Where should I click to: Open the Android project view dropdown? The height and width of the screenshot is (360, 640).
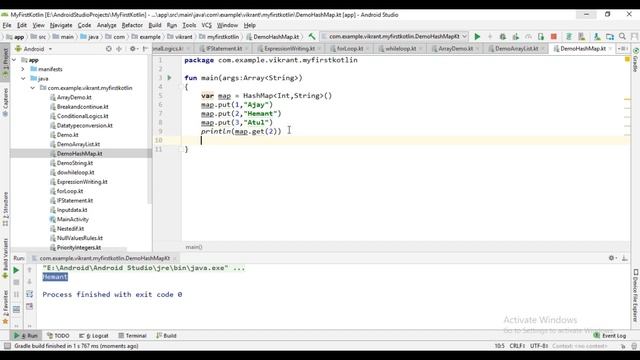pyautogui.click(x=34, y=49)
